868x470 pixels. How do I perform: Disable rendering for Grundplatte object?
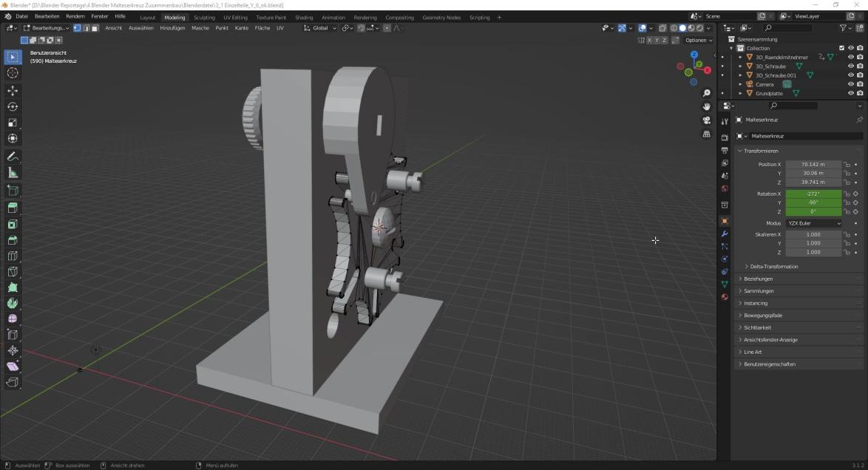860,94
